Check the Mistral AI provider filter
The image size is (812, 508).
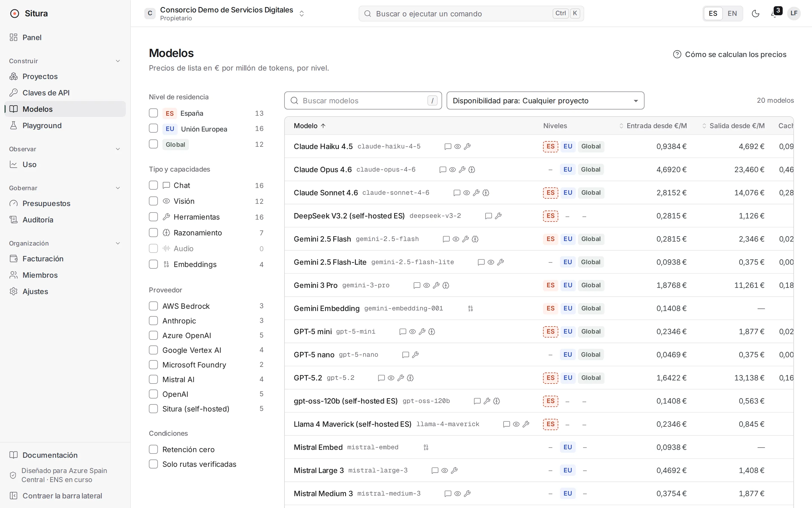pos(153,379)
